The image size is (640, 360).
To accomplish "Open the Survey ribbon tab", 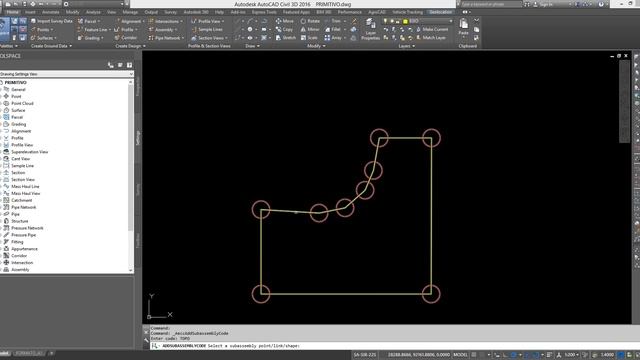I will tap(171, 12).
